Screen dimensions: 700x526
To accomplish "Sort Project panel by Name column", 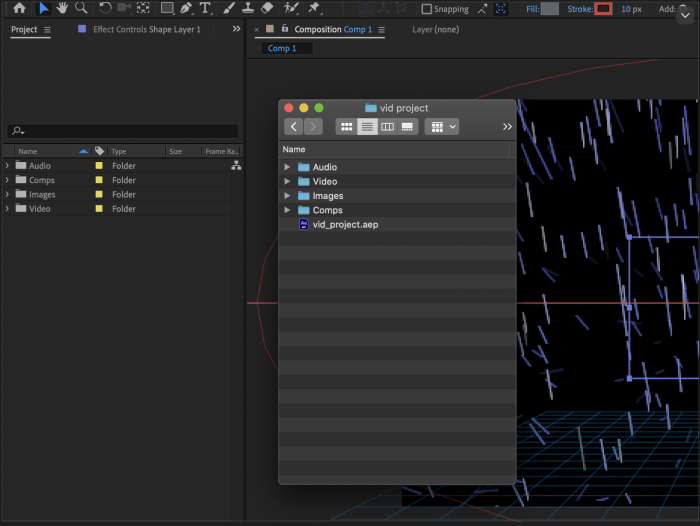I will [28, 151].
